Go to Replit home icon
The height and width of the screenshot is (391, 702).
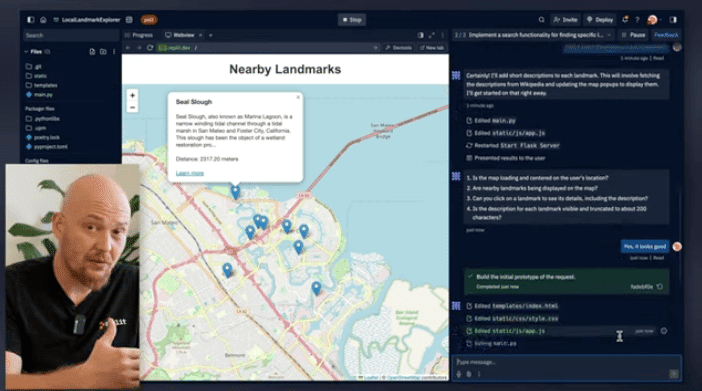[43, 20]
